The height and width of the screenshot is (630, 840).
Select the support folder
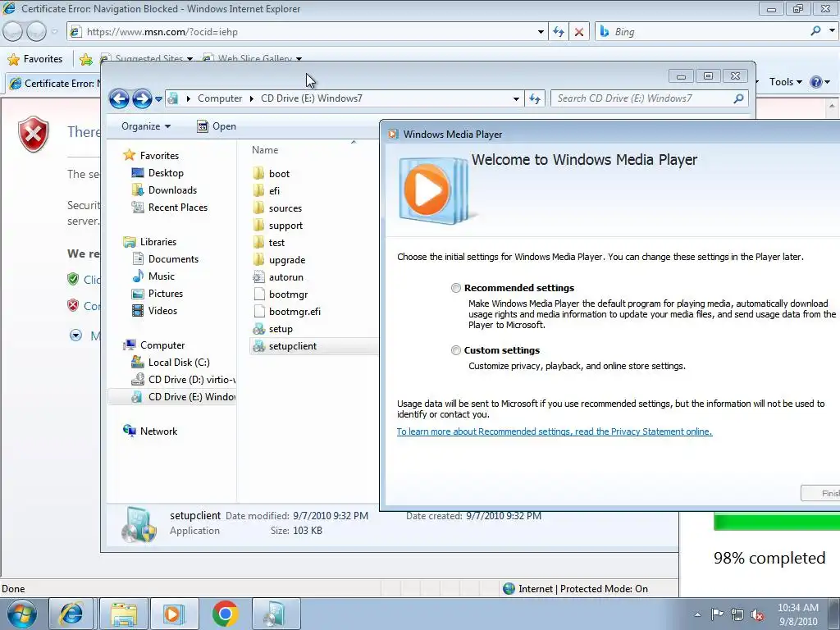tap(277, 226)
